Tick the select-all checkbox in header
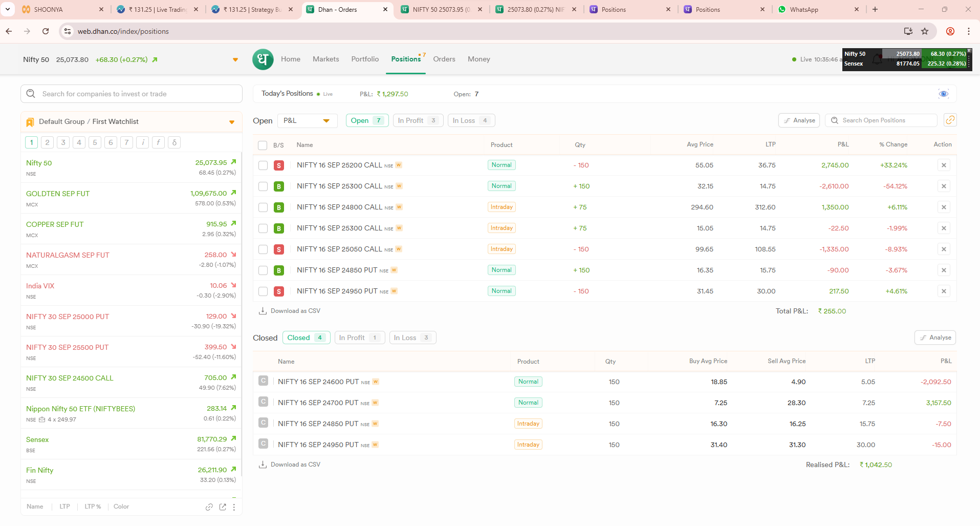The height and width of the screenshot is (526, 980). pyautogui.click(x=263, y=145)
